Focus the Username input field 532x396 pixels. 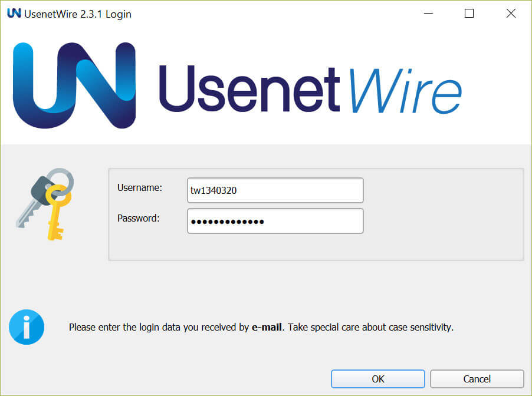point(275,190)
